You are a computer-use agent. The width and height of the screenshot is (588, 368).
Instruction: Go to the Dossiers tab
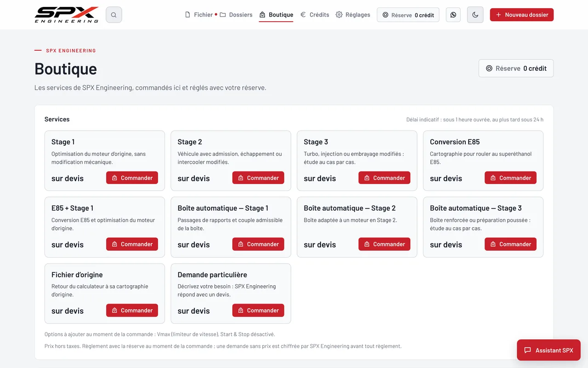[x=236, y=15]
